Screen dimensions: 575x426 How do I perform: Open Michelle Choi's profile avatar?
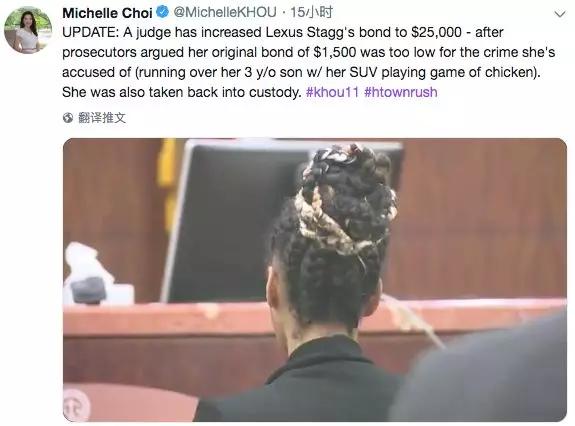click(28, 30)
